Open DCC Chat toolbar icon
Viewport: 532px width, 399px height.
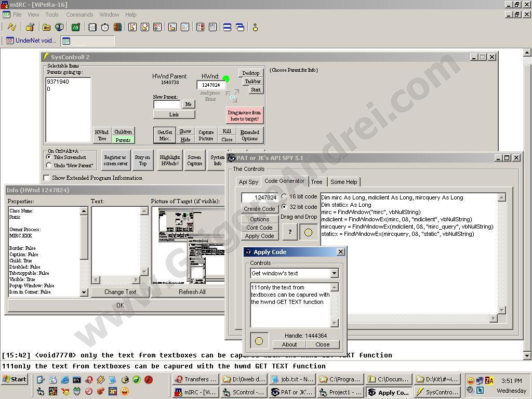145,27
